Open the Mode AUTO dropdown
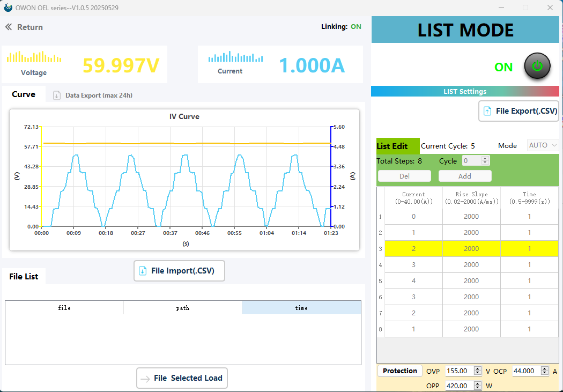 tap(543, 145)
